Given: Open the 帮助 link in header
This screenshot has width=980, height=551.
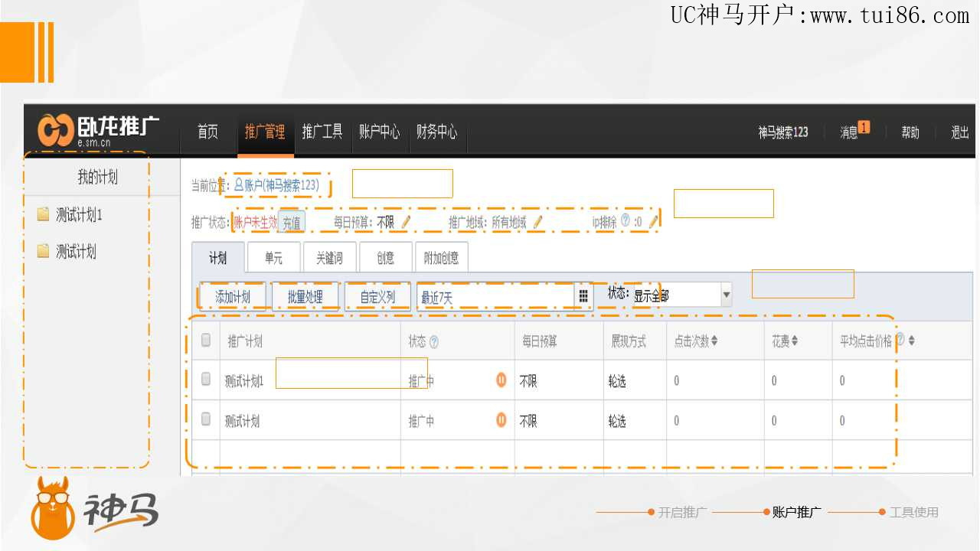Looking at the screenshot, I should 910,132.
